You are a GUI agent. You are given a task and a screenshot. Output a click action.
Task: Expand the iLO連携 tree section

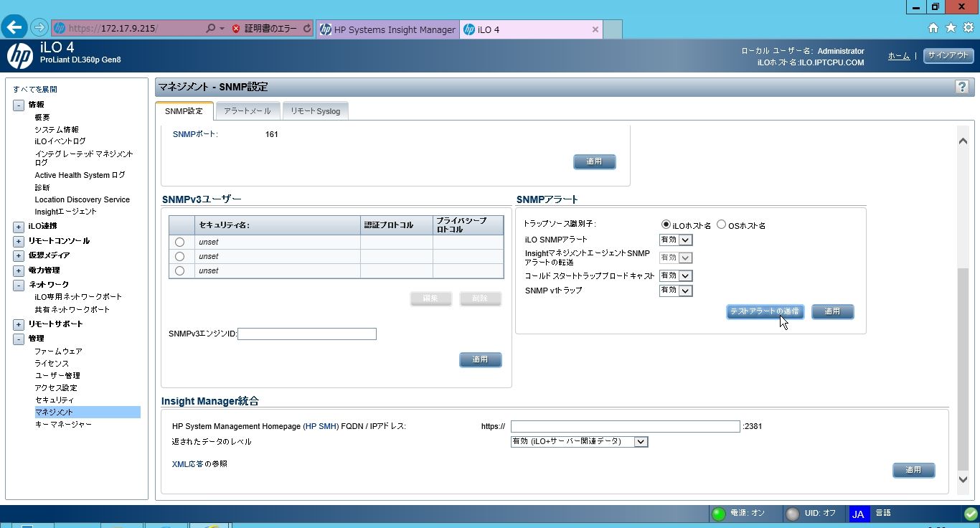[x=19, y=227]
